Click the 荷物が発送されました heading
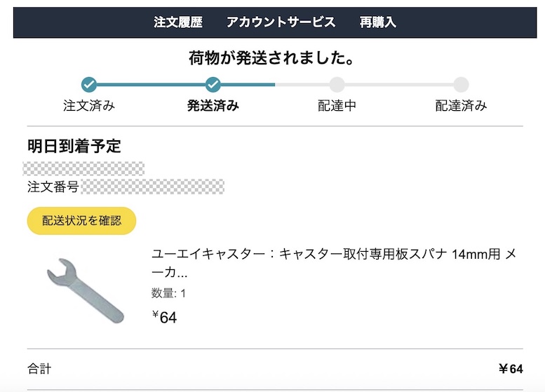 (271, 58)
